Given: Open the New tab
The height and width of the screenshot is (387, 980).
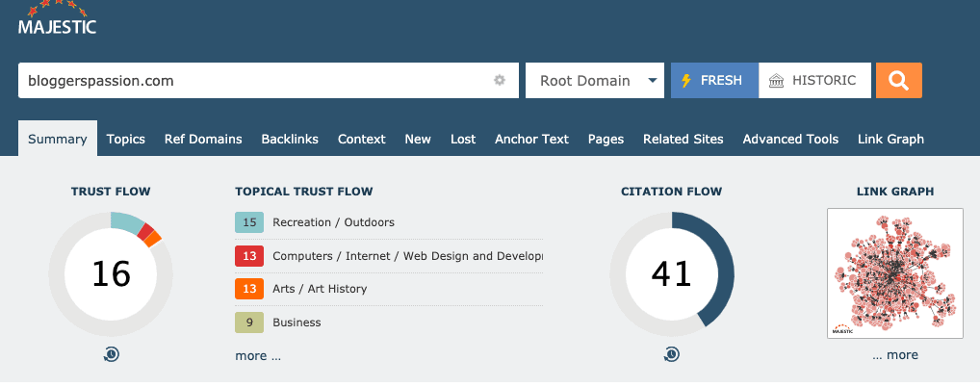Looking at the screenshot, I should (418, 139).
